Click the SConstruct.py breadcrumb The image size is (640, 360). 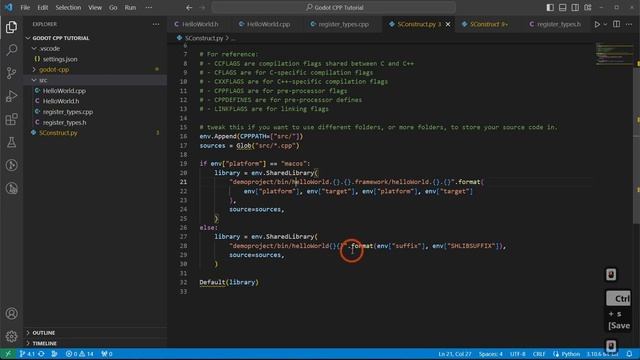tap(203, 38)
